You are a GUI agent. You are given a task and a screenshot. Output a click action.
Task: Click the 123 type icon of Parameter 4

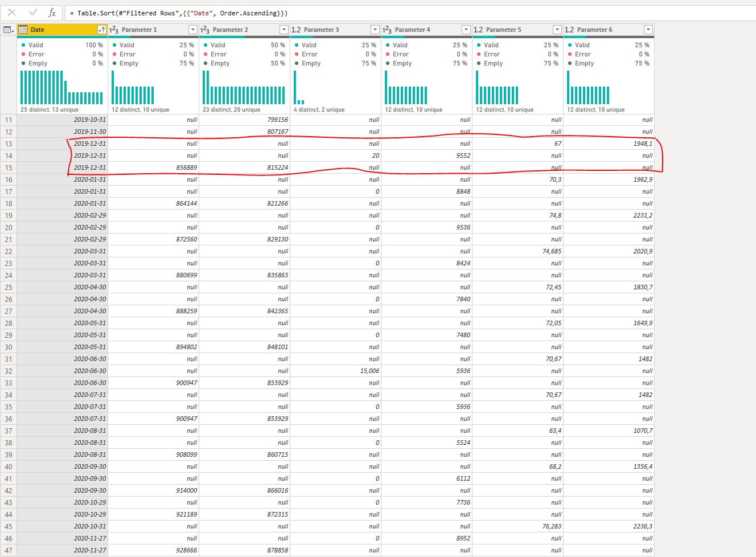coord(387,30)
